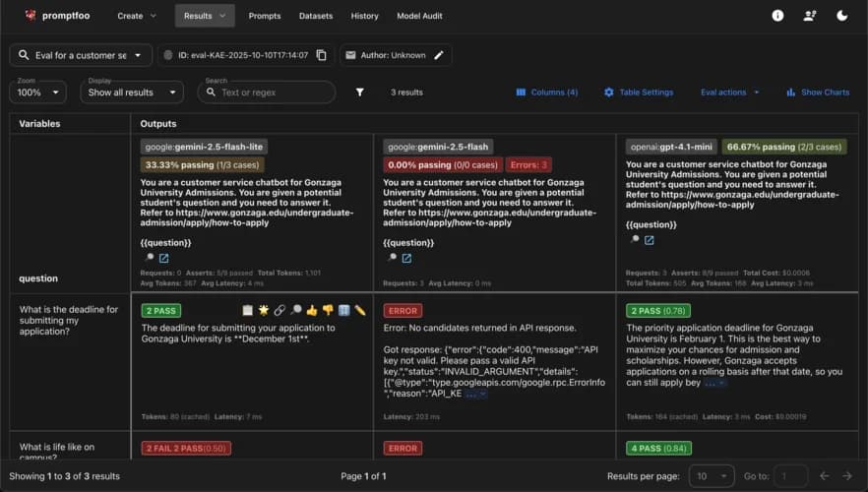Image resolution: width=868 pixels, height=492 pixels.
Task: Mark the first output with thumbs up
Action: (312, 311)
